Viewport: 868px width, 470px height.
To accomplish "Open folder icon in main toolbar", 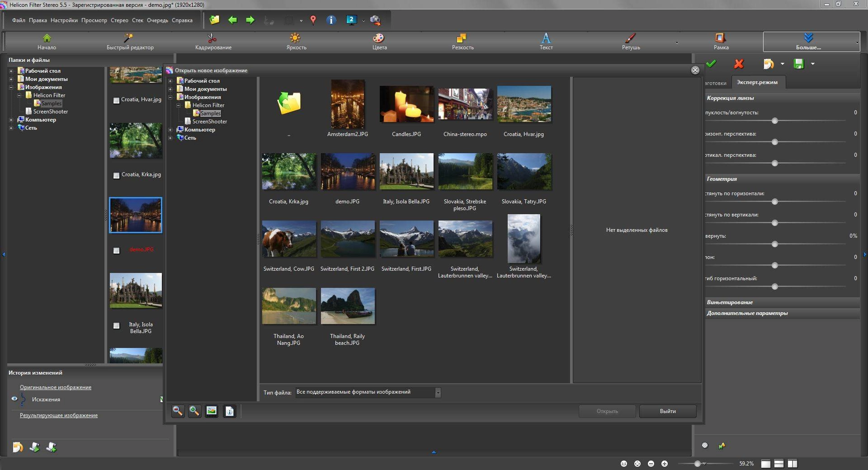I will [x=214, y=20].
